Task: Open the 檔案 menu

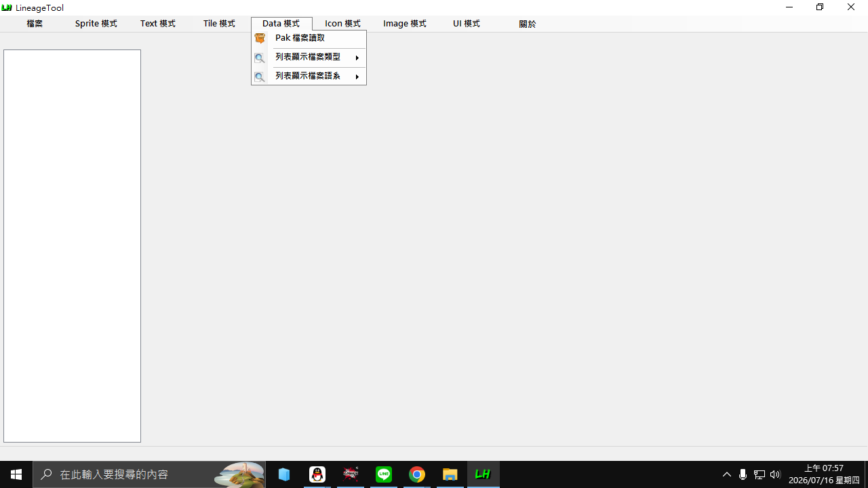Action: (35, 24)
